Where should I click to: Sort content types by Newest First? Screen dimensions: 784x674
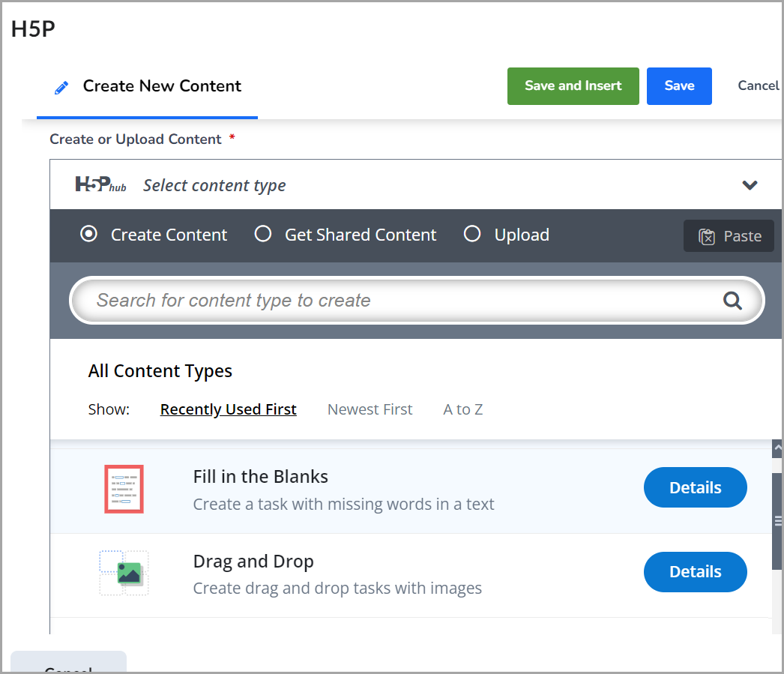point(370,409)
